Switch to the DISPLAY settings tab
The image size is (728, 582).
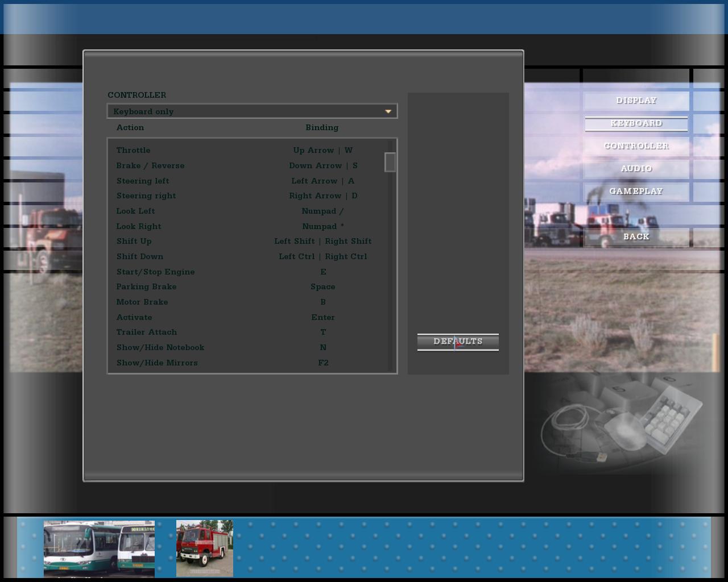636,101
